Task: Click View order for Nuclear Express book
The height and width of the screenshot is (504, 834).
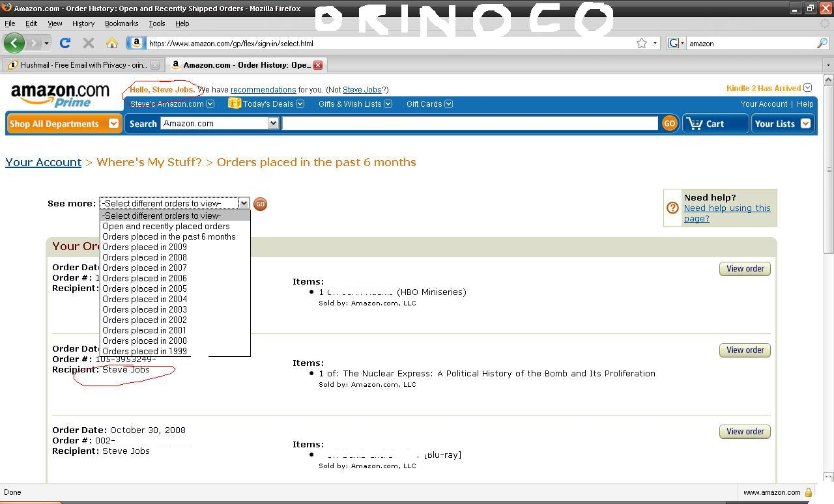Action: tap(745, 350)
